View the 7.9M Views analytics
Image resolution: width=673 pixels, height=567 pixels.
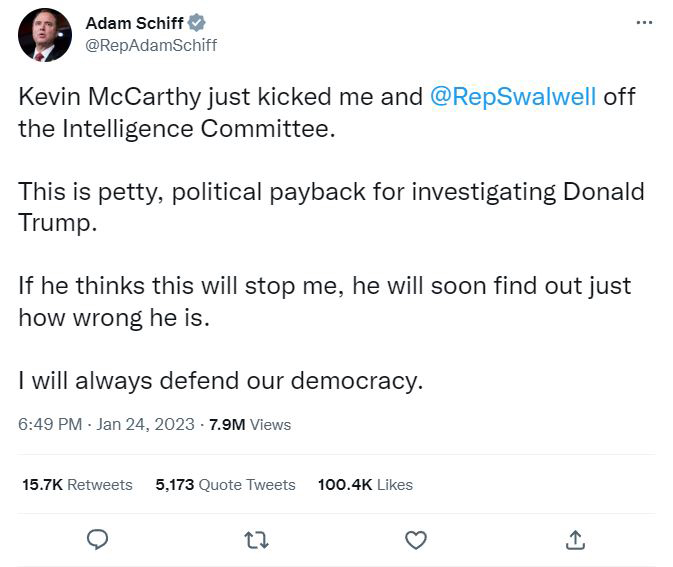coord(250,424)
